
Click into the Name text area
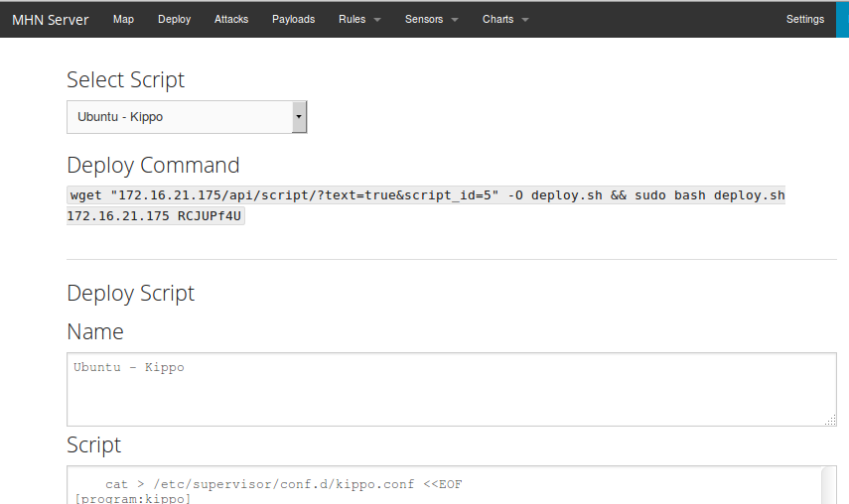coord(452,389)
